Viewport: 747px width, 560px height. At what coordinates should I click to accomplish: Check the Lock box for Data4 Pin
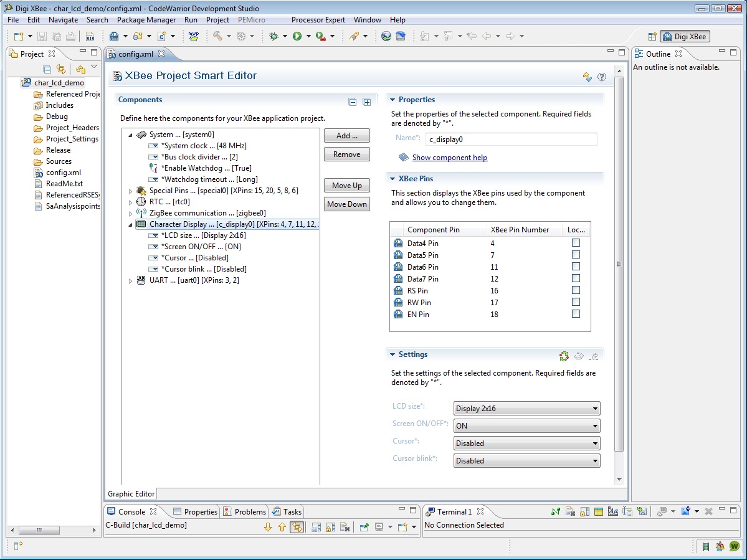576,243
